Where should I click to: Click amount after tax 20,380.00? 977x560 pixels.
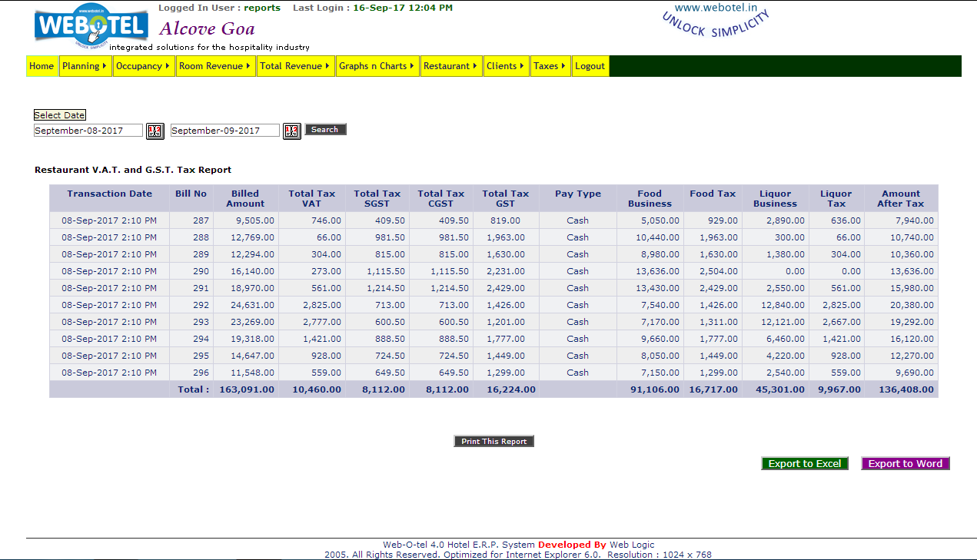(914, 305)
